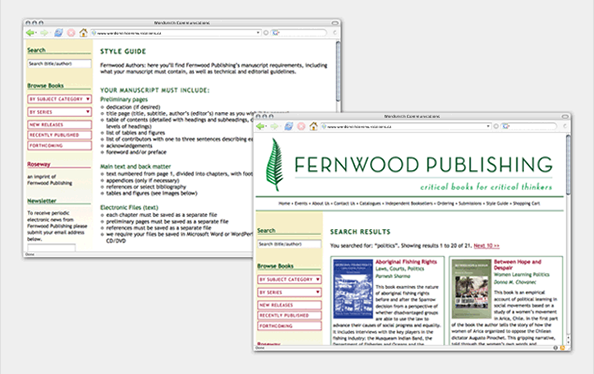Go back in the Search Results window
This screenshot has width=594, height=374.
260,126
